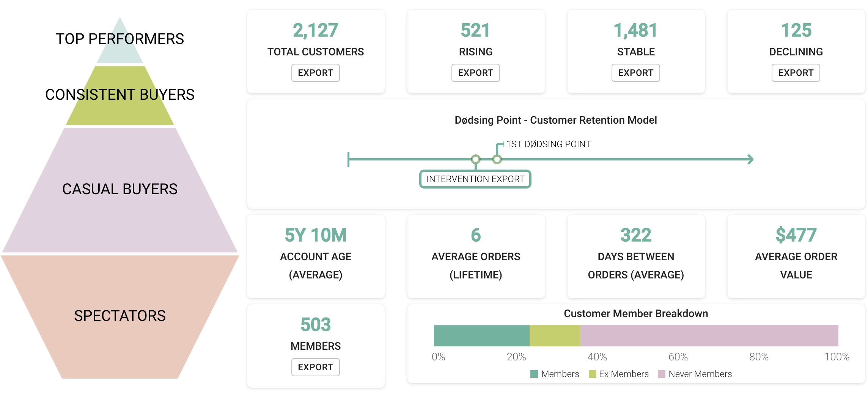Click Export under Rising customers
The image size is (868, 393).
click(x=475, y=73)
